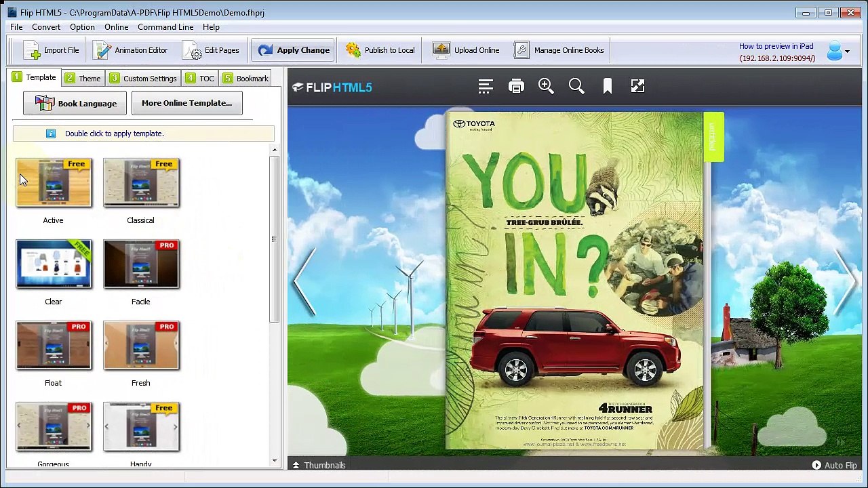Open the File menu

[16, 27]
